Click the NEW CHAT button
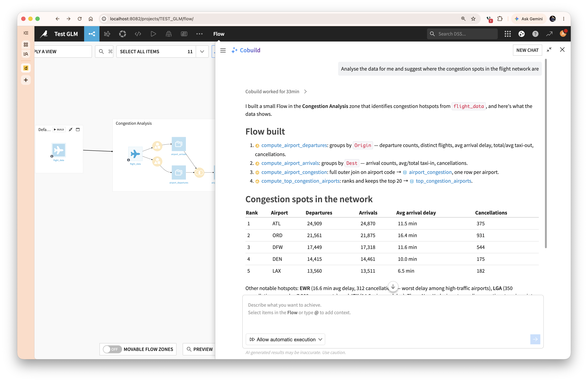 click(527, 50)
